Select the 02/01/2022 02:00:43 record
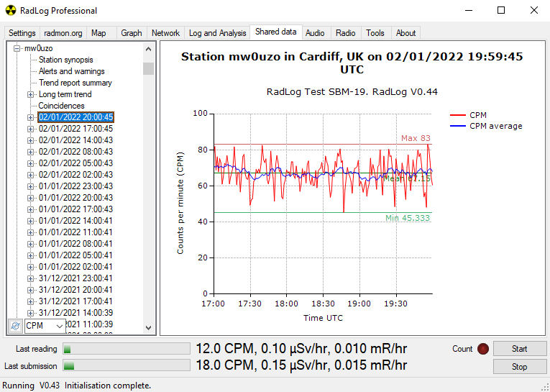Screen dimensions: 550x392 click(75, 175)
